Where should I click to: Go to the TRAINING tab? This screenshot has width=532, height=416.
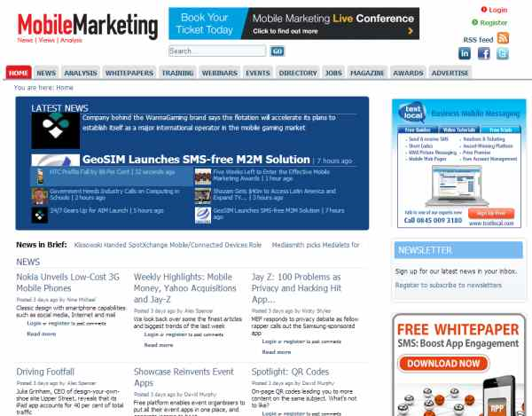tap(177, 73)
